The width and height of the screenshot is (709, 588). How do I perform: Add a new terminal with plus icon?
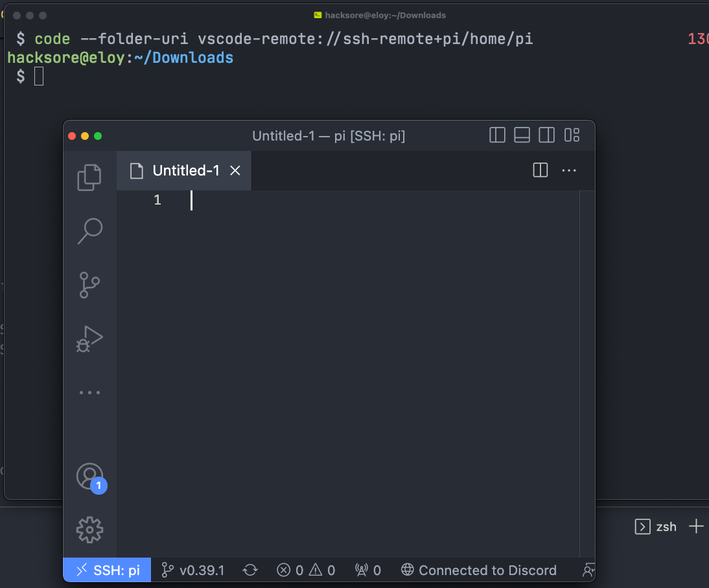[x=696, y=526]
